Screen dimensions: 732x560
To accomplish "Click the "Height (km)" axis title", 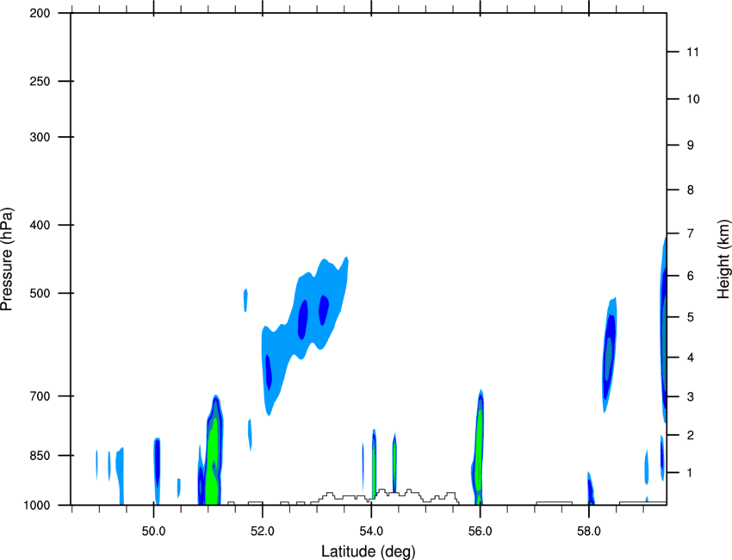I will point(723,258).
